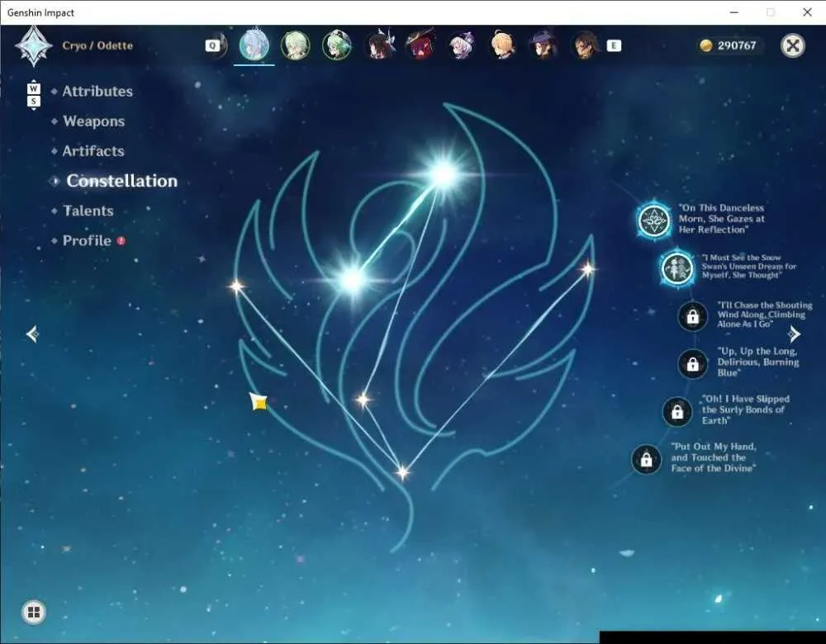
Task: Open the Attributes menu
Action: tap(97, 91)
